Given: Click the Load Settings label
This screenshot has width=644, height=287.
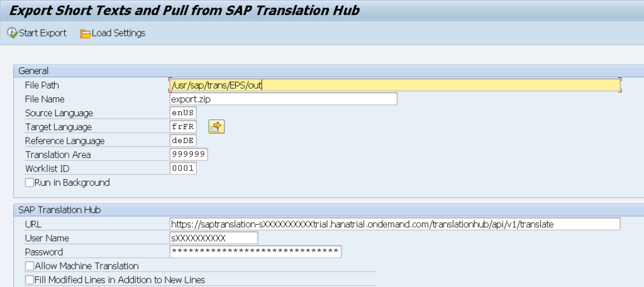Looking at the screenshot, I should click(118, 33).
